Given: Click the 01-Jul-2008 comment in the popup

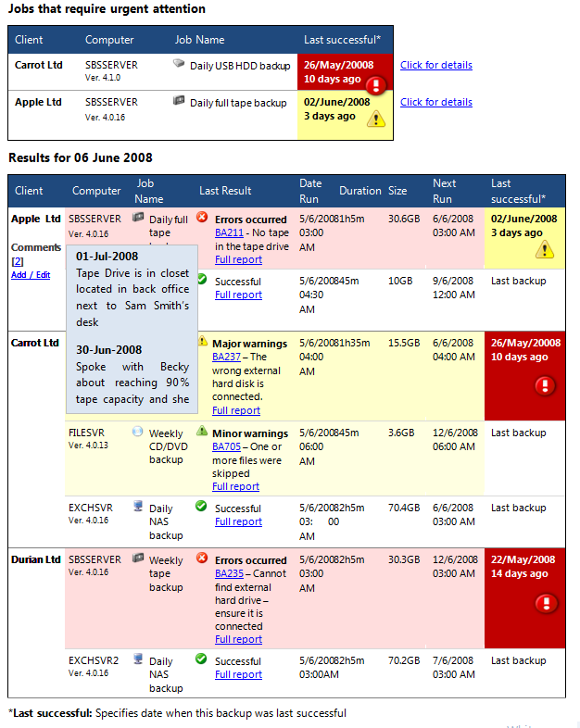Looking at the screenshot, I should [132, 289].
